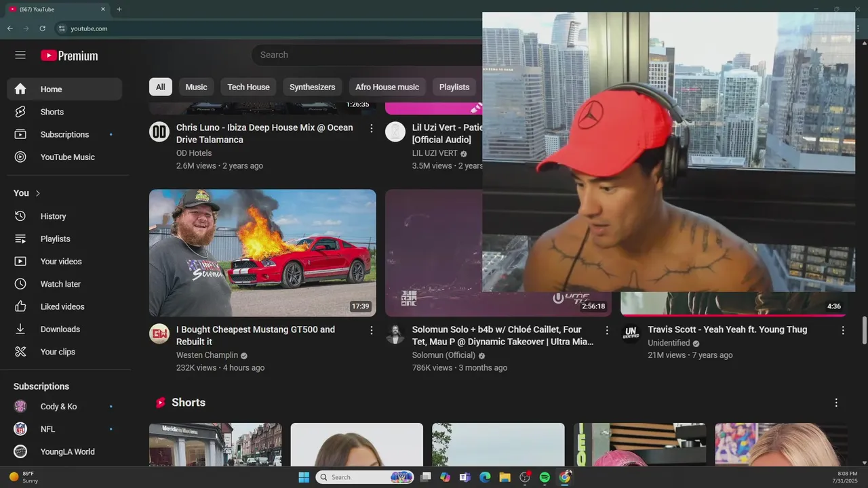Image resolution: width=868 pixels, height=488 pixels.
Task: Open options for Solomun Solo video
Action: pos(607,330)
